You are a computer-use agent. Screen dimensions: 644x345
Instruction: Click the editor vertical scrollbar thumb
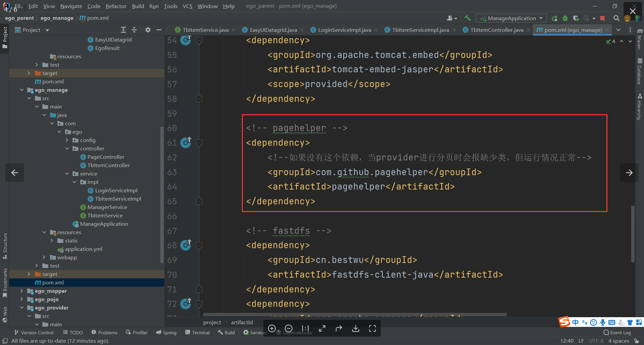point(633,233)
